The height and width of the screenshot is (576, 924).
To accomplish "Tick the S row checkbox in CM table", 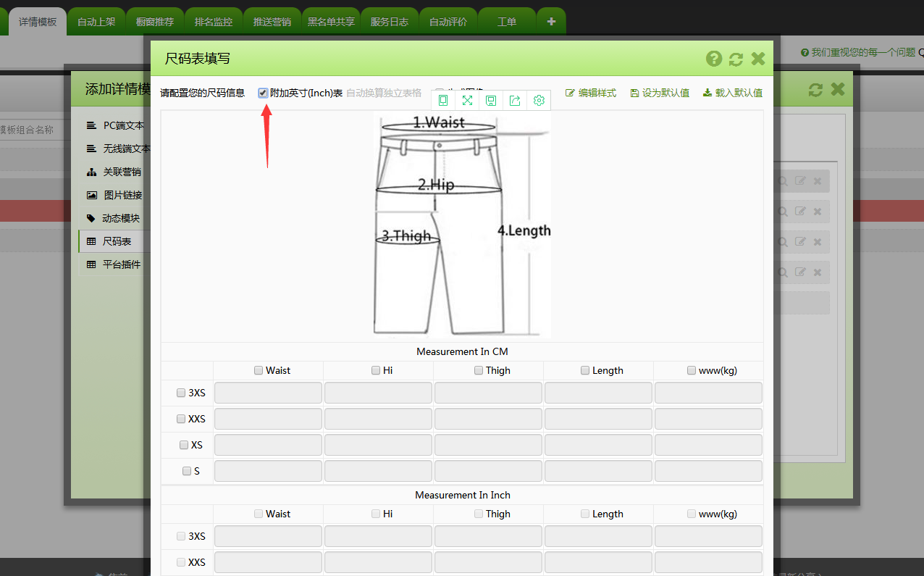I will 187,471.
